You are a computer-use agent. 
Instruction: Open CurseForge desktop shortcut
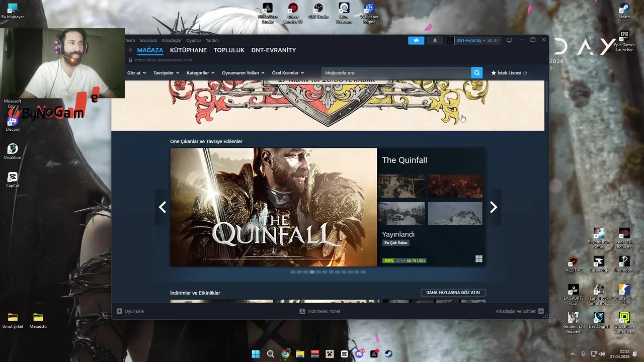(x=599, y=264)
